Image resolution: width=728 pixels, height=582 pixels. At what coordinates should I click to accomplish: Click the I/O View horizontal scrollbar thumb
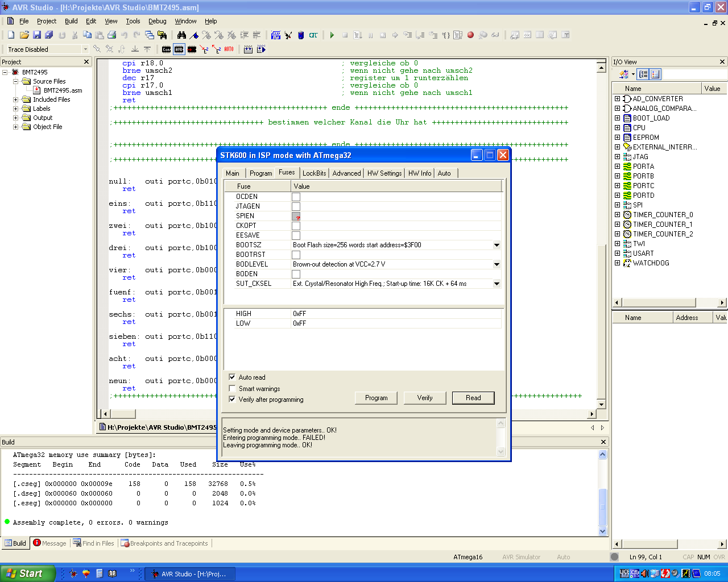click(659, 302)
